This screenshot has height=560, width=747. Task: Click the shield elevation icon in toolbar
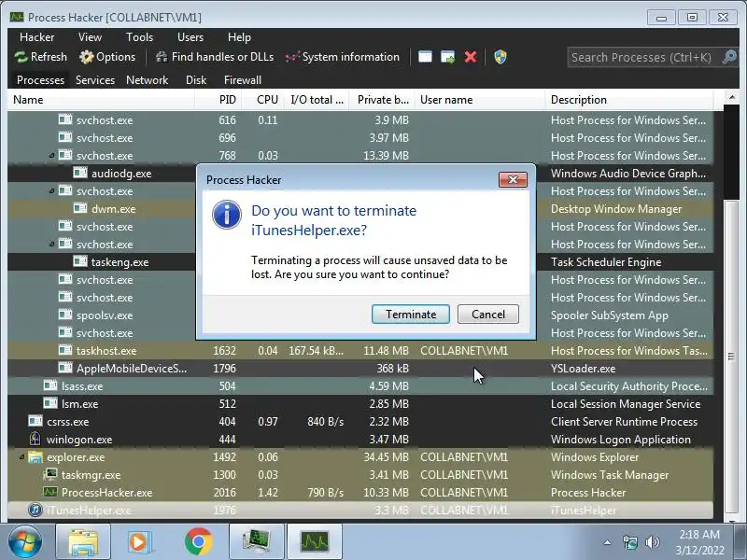click(500, 57)
